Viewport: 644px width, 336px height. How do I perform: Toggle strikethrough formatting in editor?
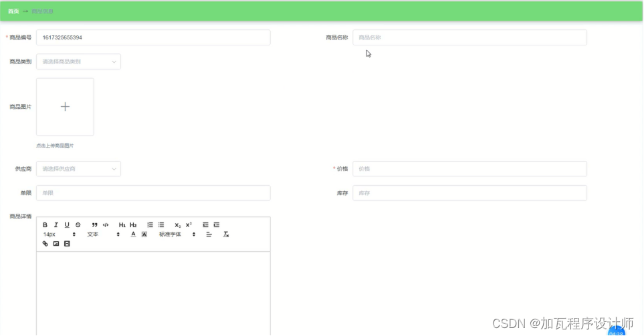[78, 225]
